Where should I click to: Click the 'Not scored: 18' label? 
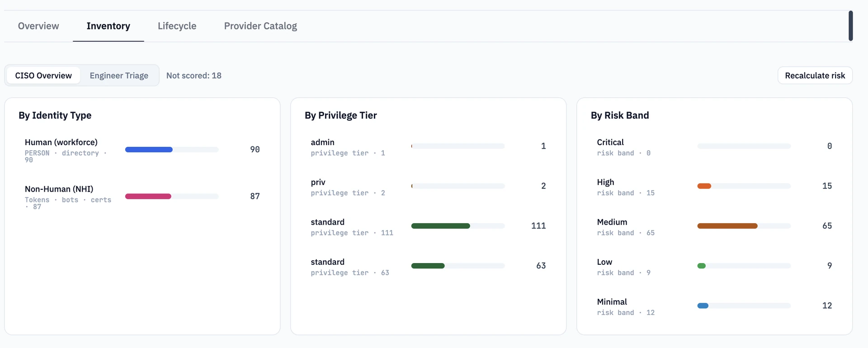pyautogui.click(x=194, y=75)
